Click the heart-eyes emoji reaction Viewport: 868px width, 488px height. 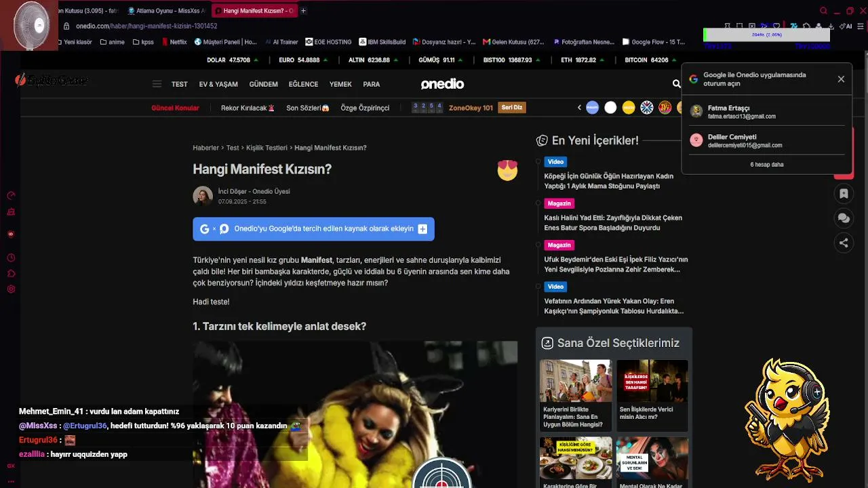507,170
